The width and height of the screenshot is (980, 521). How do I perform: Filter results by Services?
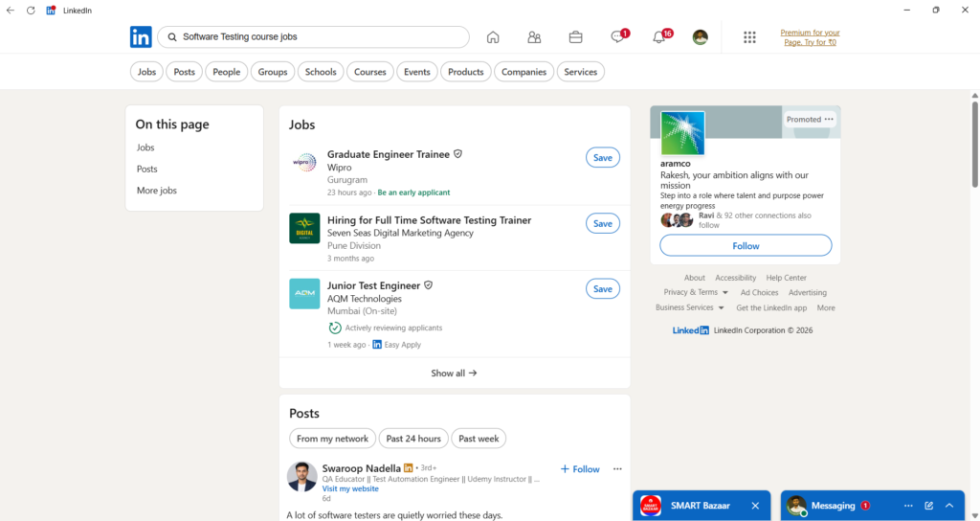tap(581, 72)
